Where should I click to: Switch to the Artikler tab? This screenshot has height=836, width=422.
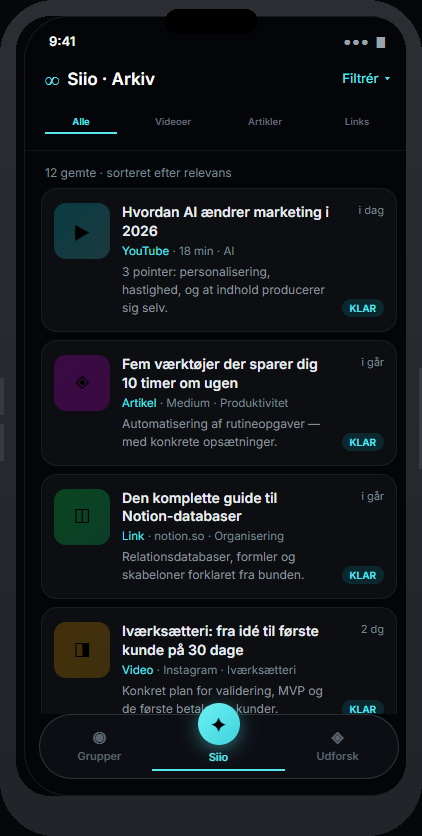click(x=265, y=122)
